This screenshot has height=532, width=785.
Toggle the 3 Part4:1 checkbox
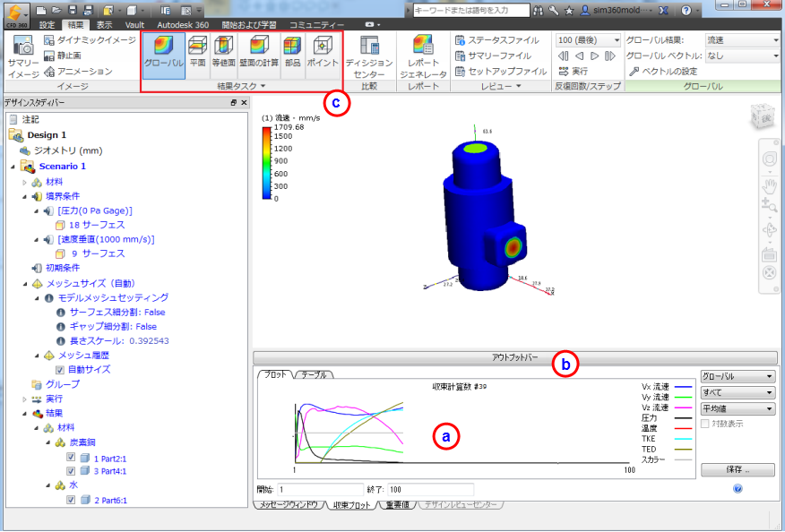coord(71,471)
